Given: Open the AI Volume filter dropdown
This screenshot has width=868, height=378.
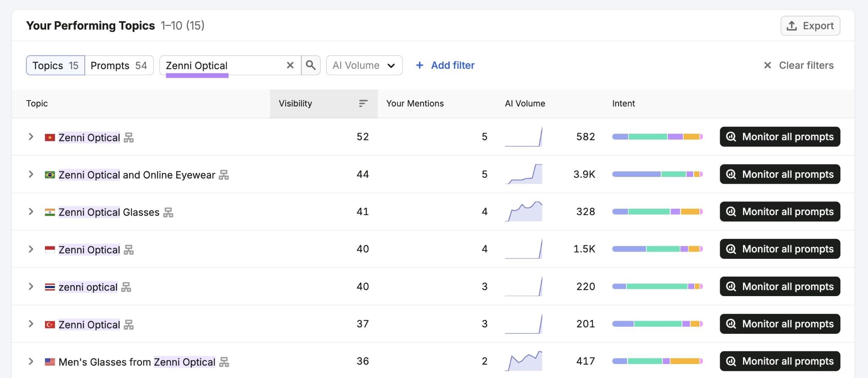Looking at the screenshot, I should tap(364, 65).
